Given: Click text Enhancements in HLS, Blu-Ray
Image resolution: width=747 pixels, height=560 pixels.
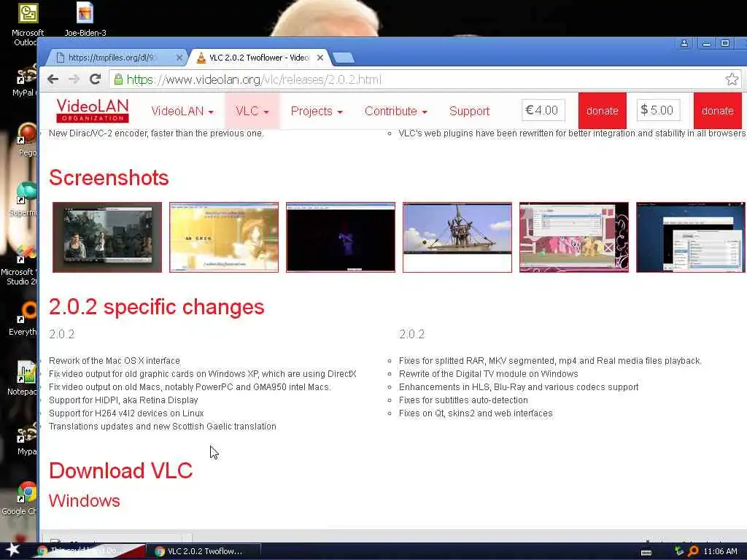Looking at the screenshot, I should click(x=519, y=386).
